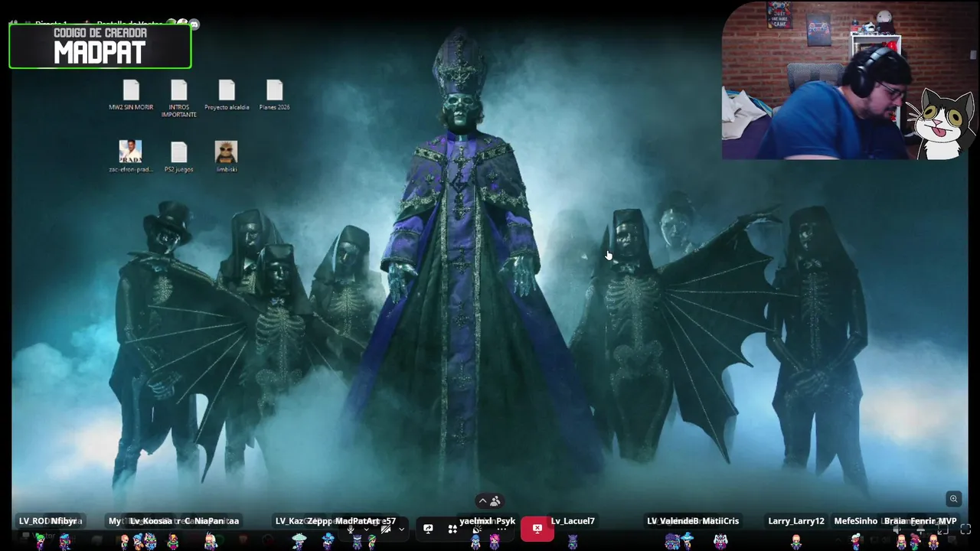
Task: Open microphone options dropdown arrow
Action: point(367,529)
